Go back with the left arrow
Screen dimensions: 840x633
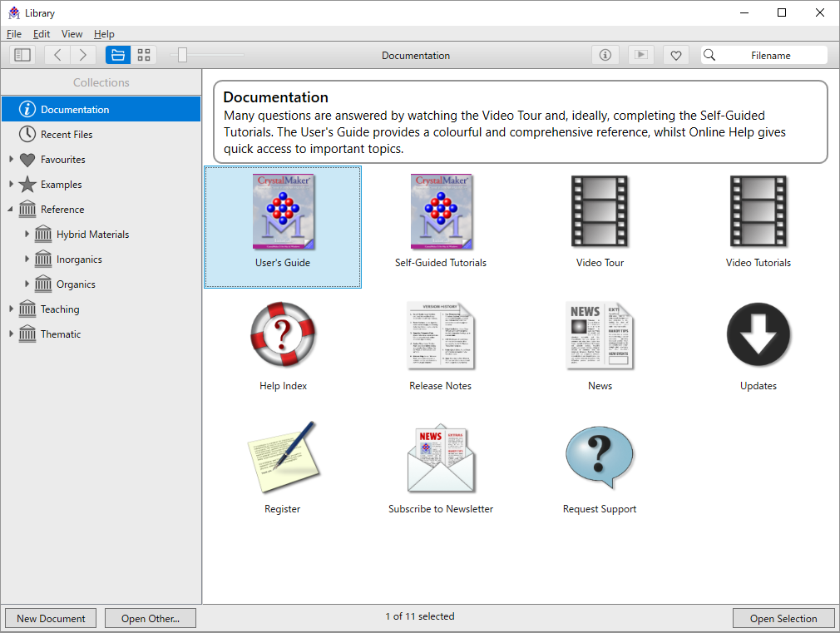click(x=57, y=55)
